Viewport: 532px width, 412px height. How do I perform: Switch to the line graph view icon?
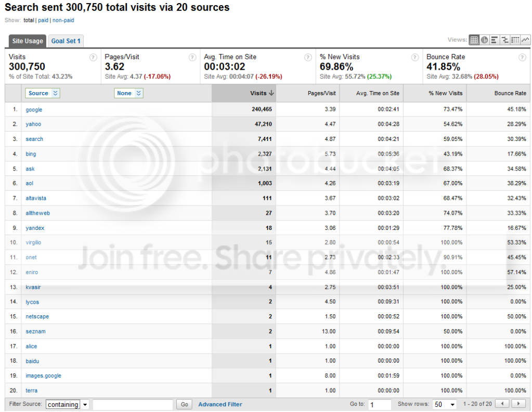[x=525, y=40]
